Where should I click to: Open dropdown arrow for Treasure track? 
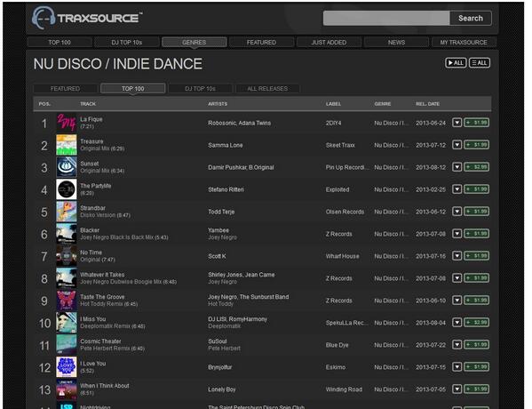click(x=457, y=145)
